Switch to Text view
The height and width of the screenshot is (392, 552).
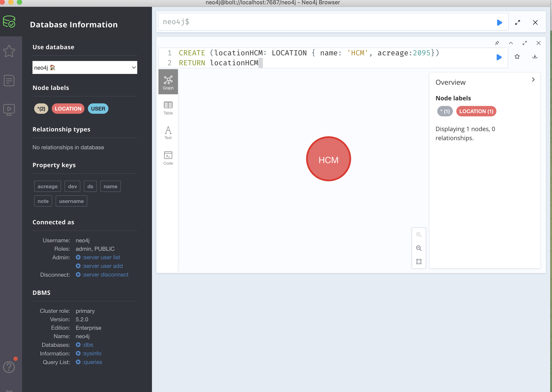click(168, 133)
